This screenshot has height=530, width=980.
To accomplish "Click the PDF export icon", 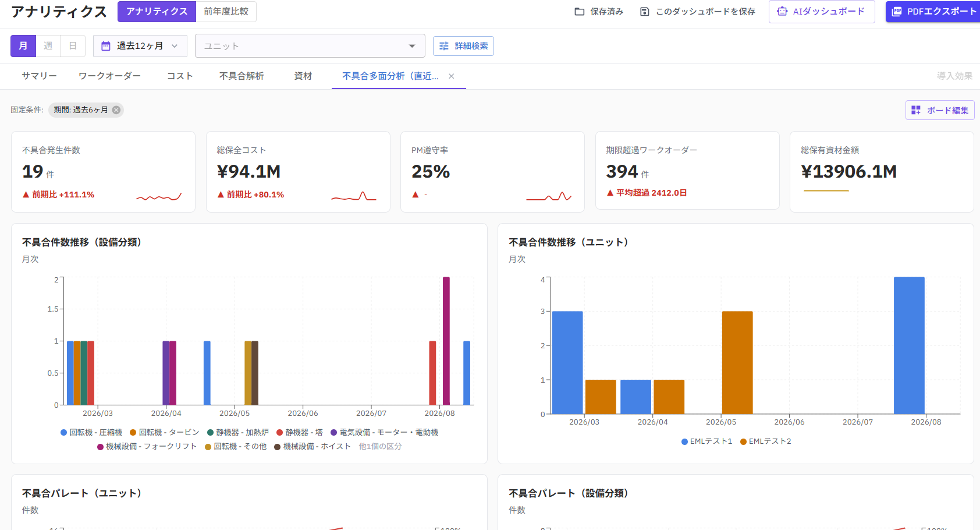I will (897, 12).
